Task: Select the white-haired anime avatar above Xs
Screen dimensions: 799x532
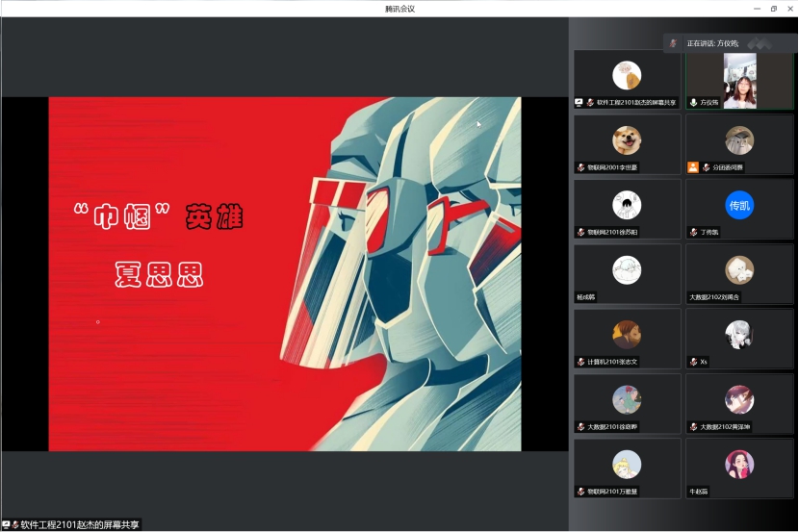Action: pyautogui.click(x=739, y=335)
